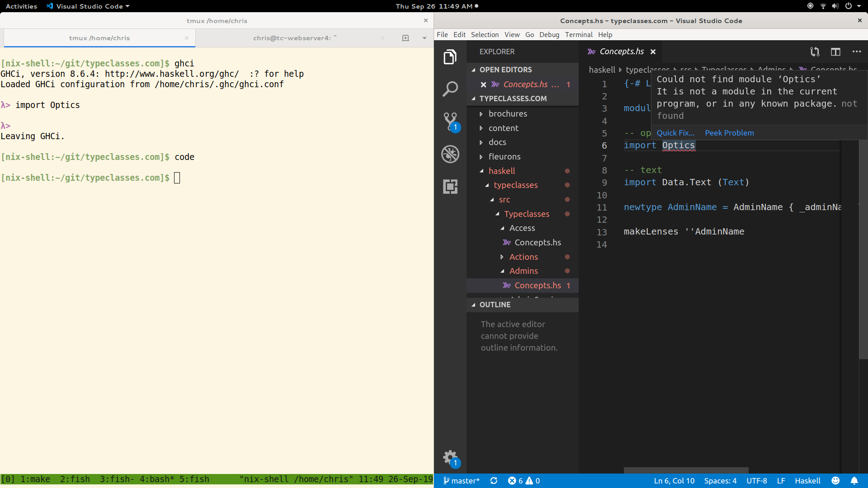This screenshot has width=868, height=488.
Task: Open the Selection menu
Action: [x=485, y=35]
